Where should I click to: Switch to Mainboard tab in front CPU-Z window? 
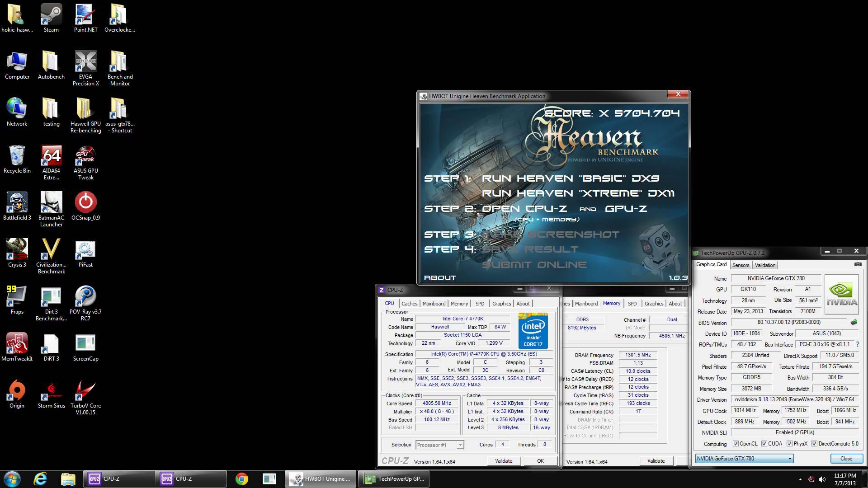(x=434, y=304)
